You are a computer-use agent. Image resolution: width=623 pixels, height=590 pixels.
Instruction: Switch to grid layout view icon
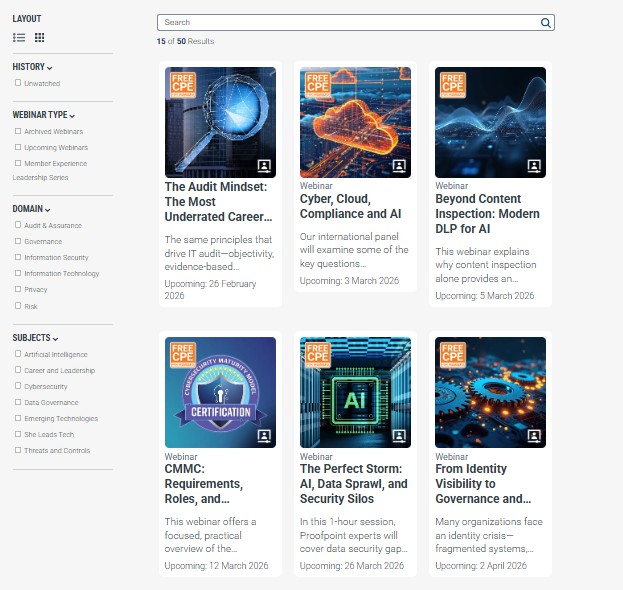click(x=40, y=38)
